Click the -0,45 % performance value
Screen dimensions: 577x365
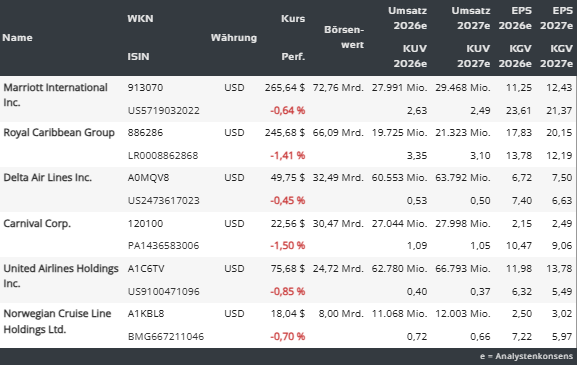(288, 201)
